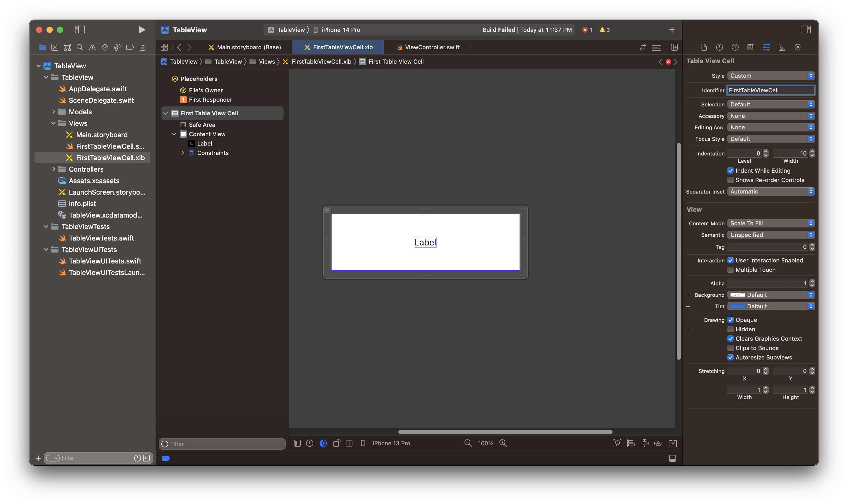Open the Connections inspector icon
Screen dimensions: 848x504
pyautogui.click(x=798, y=47)
